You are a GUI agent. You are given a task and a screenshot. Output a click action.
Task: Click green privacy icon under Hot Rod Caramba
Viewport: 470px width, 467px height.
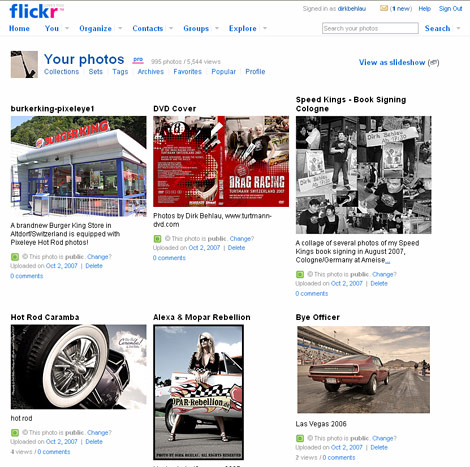coord(15,433)
